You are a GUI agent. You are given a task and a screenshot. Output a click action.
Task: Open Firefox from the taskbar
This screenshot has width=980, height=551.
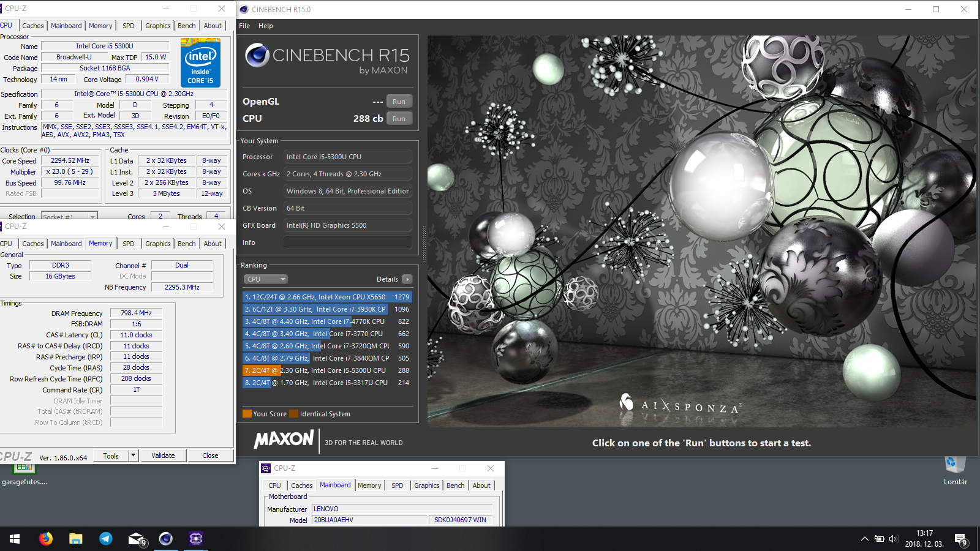(x=46, y=539)
